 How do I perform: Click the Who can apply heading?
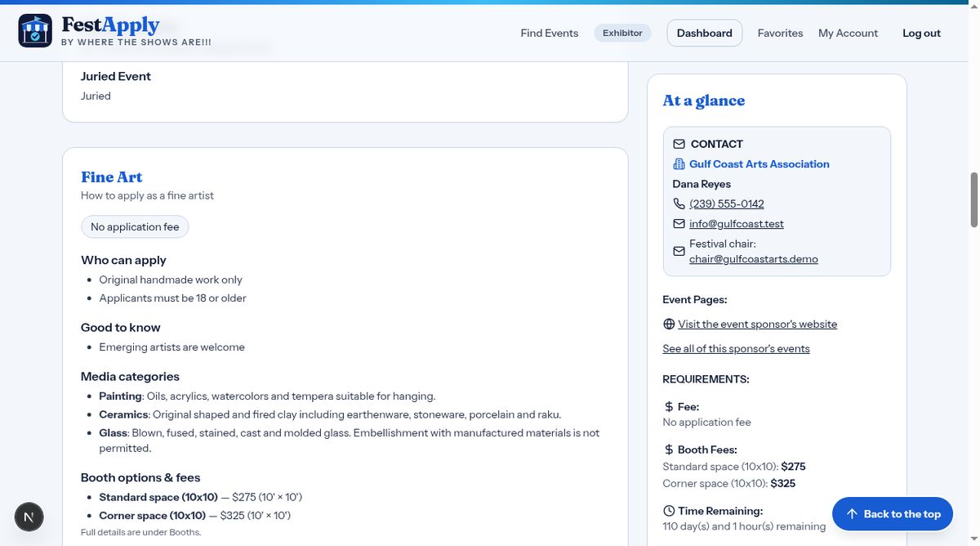(123, 260)
